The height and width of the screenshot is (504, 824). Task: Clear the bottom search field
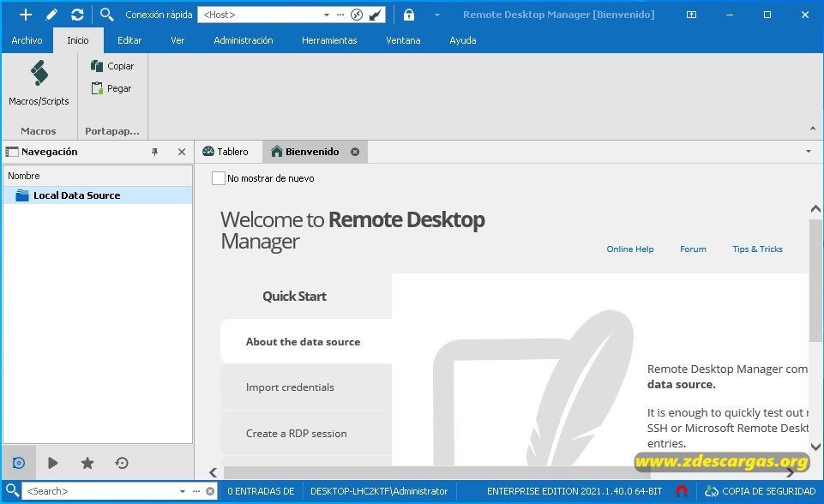pyautogui.click(x=210, y=491)
